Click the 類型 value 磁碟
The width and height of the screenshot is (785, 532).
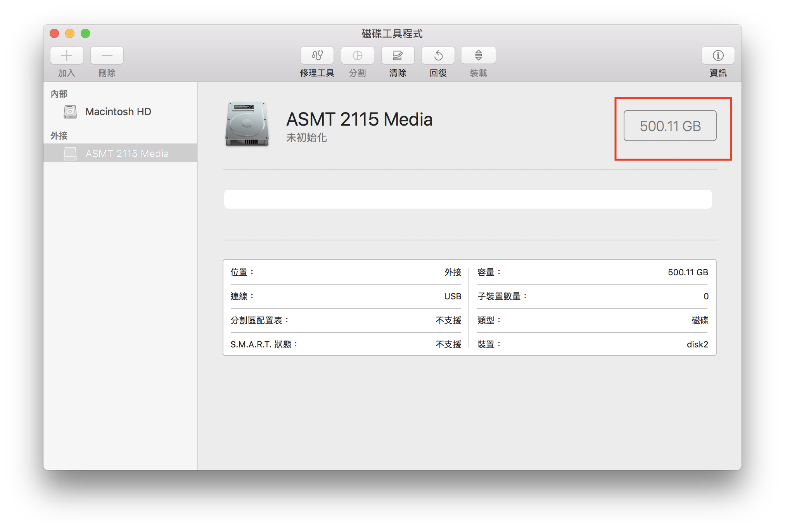coord(700,320)
